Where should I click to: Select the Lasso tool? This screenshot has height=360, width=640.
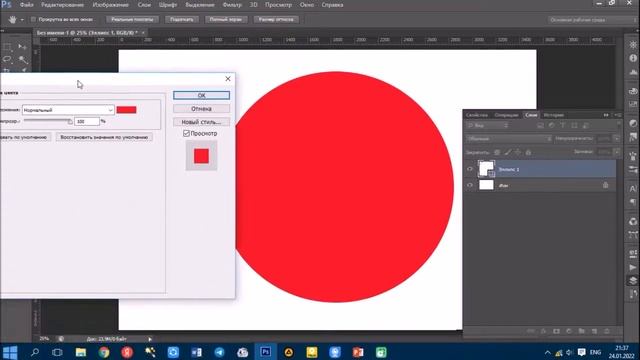click(x=7, y=60)
